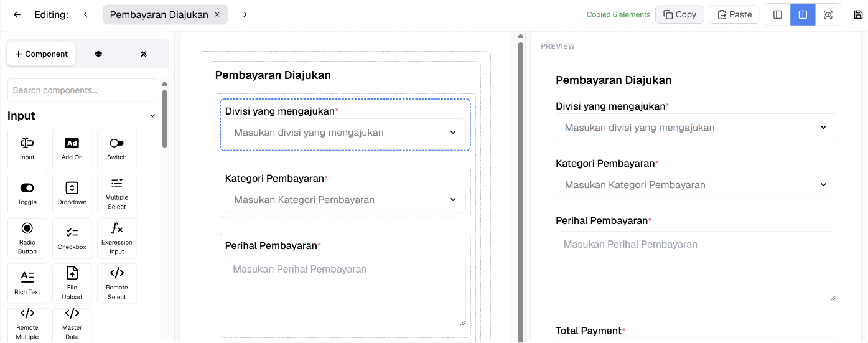Click editor Perihal Pembayaran text area
868x343 pixels.
[x=345, y=291]
